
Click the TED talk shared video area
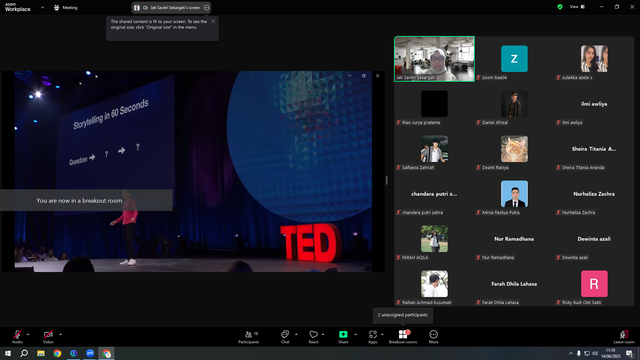[193, 171]
